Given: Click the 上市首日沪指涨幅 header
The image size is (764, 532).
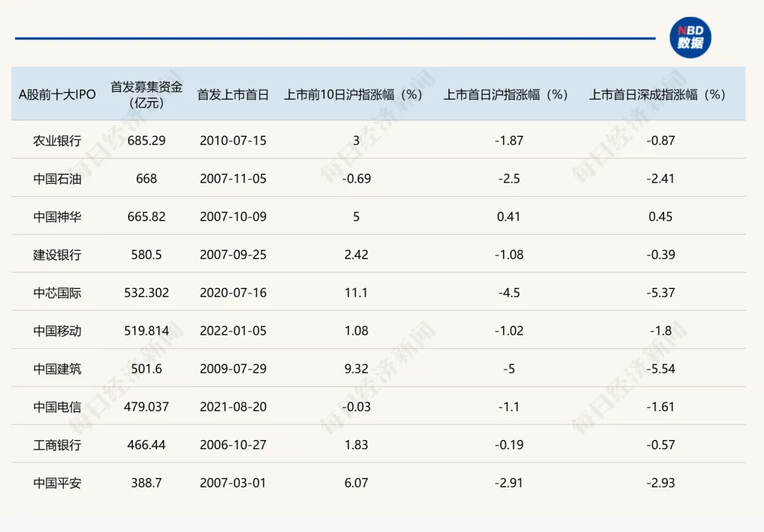Looking at the screenshot, I should (x=506, y=95).
